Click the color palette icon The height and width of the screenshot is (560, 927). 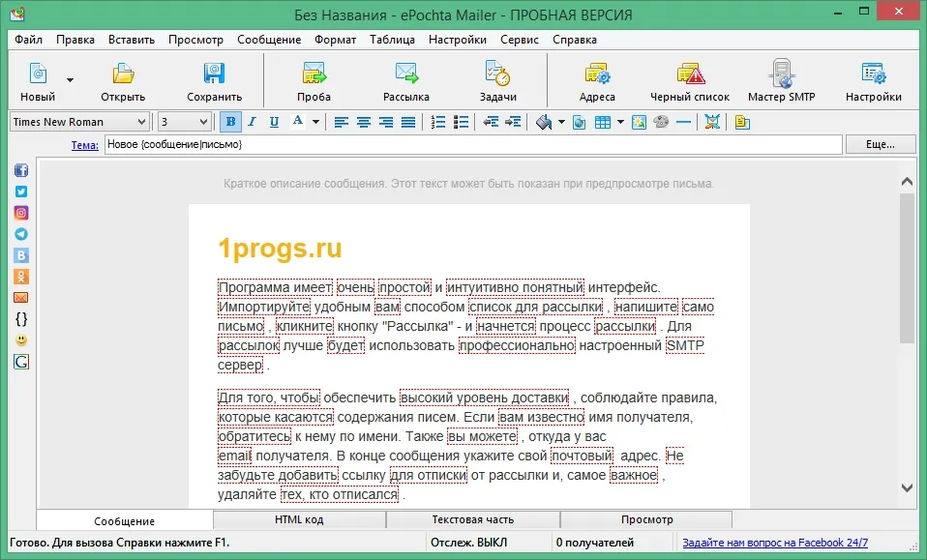[661, 122]
